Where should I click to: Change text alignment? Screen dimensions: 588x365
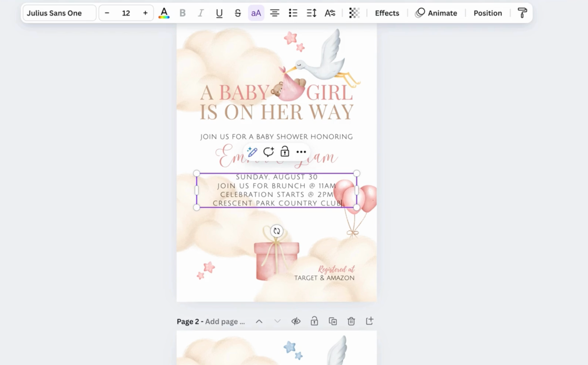coord(275,13)
